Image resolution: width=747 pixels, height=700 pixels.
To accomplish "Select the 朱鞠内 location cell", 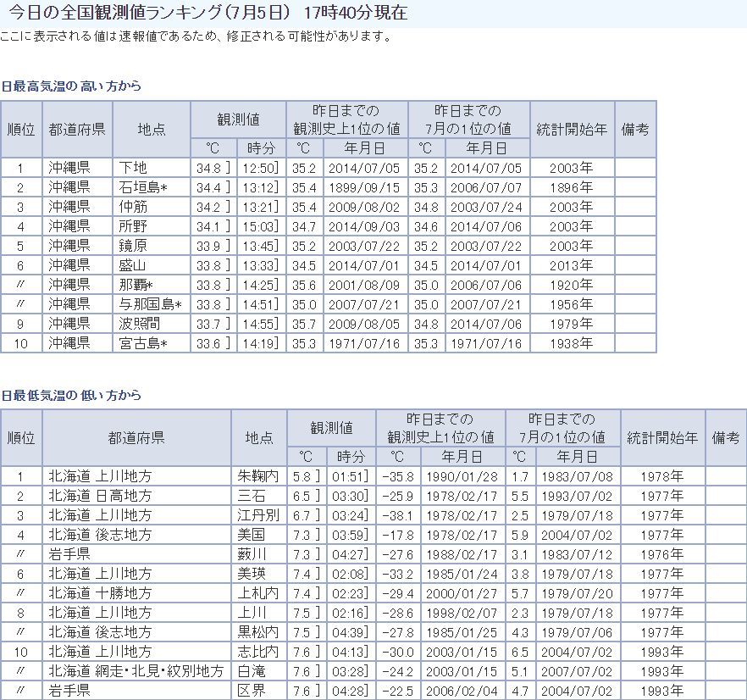I will coord(258,476).
